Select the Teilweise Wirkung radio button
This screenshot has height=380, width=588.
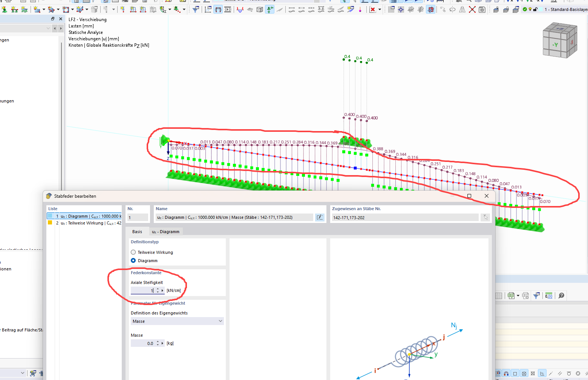(133, 252)
